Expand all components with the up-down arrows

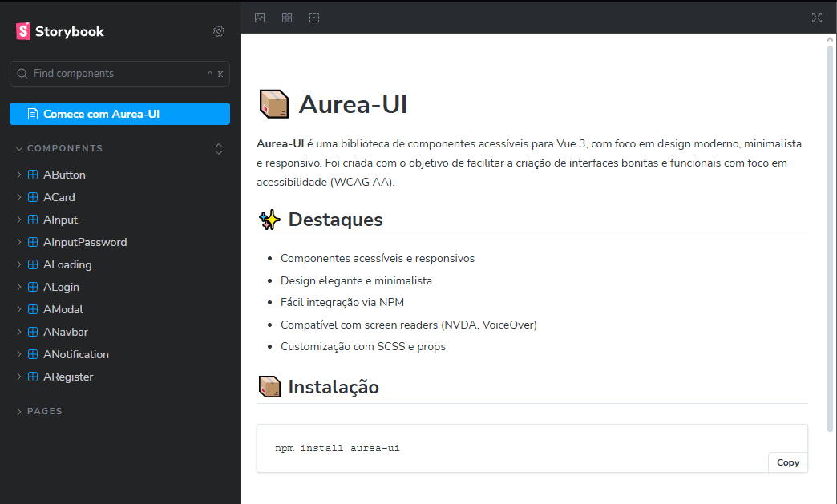click(219, 149)
